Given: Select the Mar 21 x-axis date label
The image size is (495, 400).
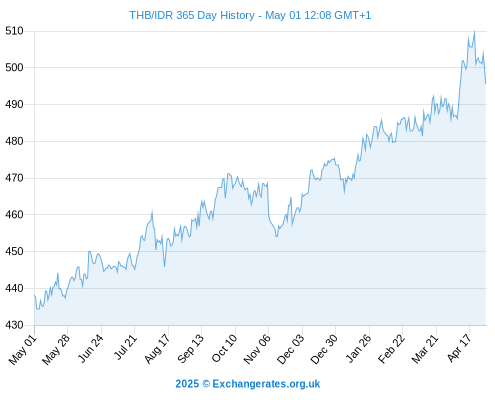Looking at the screenshot, I should pos(425,348).
